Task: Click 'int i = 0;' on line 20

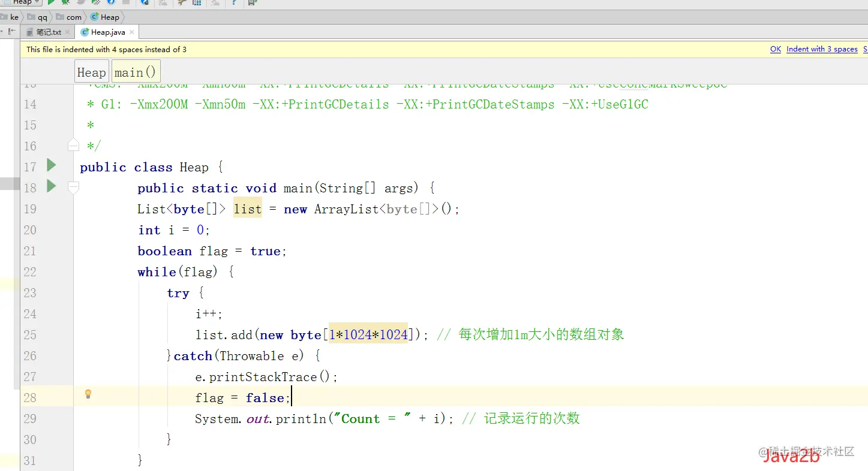Action: point(174,230)
